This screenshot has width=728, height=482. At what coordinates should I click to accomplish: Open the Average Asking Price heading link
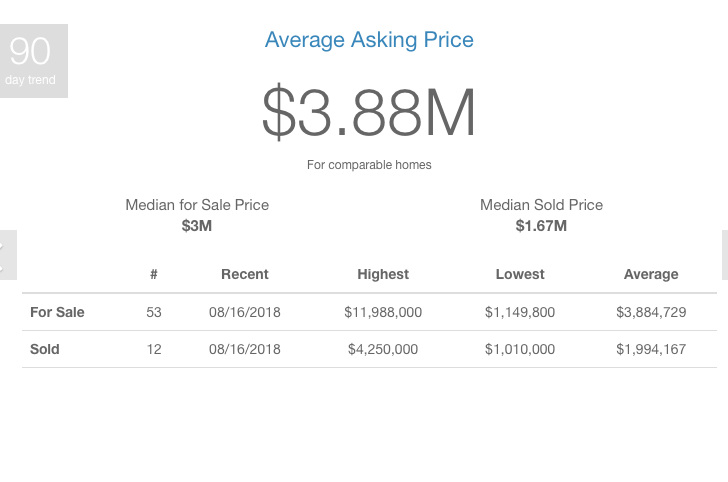tap(369, 40)
